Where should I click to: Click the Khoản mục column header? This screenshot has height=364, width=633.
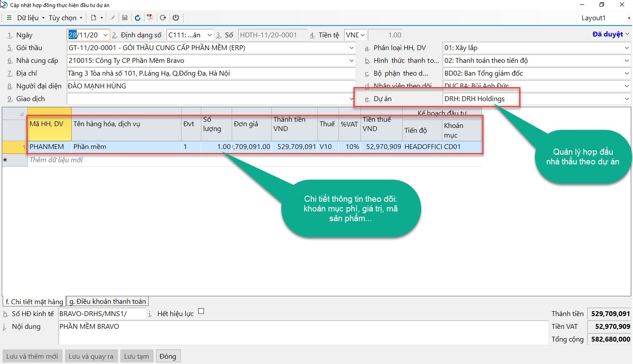tap(462, 130)
